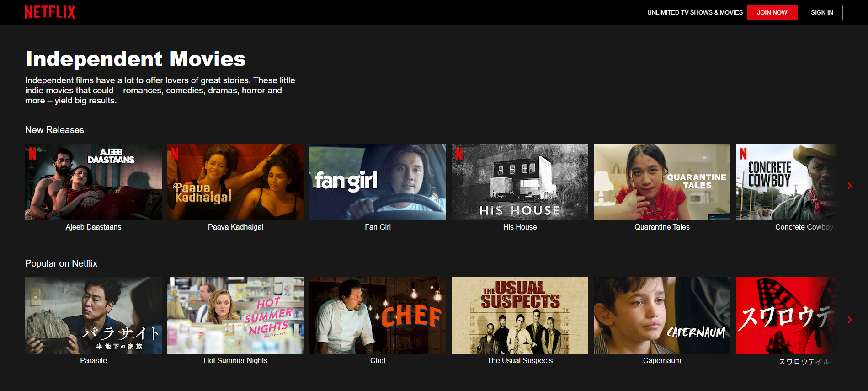Click the Concrete Cowboy title link

point(804,227)
